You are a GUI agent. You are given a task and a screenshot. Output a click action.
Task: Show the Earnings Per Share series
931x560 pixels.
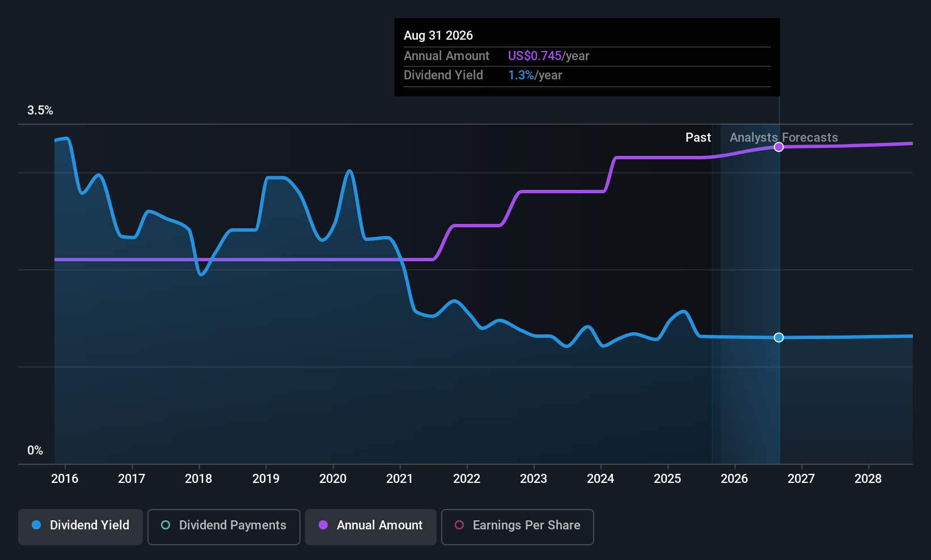point(518,525)
